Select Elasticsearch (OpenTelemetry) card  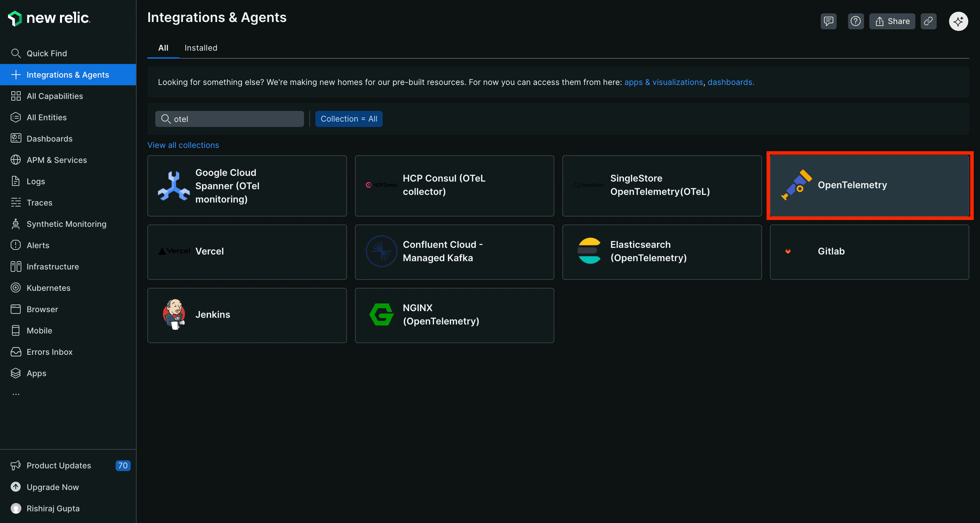(662, 252)
